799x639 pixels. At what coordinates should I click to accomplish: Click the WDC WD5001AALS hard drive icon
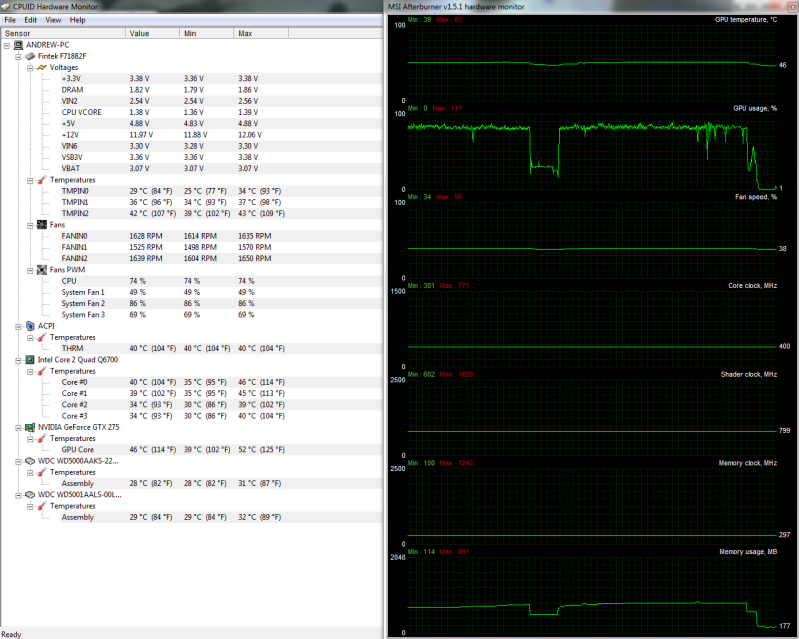click(x=30, y=494)
